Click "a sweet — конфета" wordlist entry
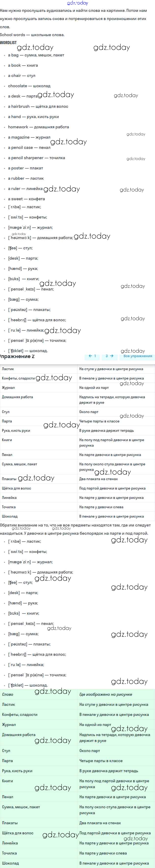The width and height of the screenshot is (155, 868). pyautogui.click(x=26, y=199)
